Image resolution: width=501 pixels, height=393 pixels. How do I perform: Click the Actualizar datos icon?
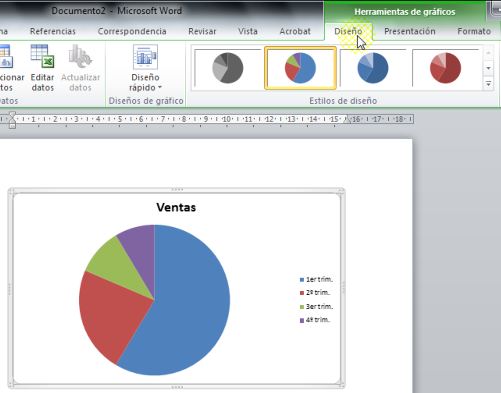pyautogui.click(x=80, y=56)
